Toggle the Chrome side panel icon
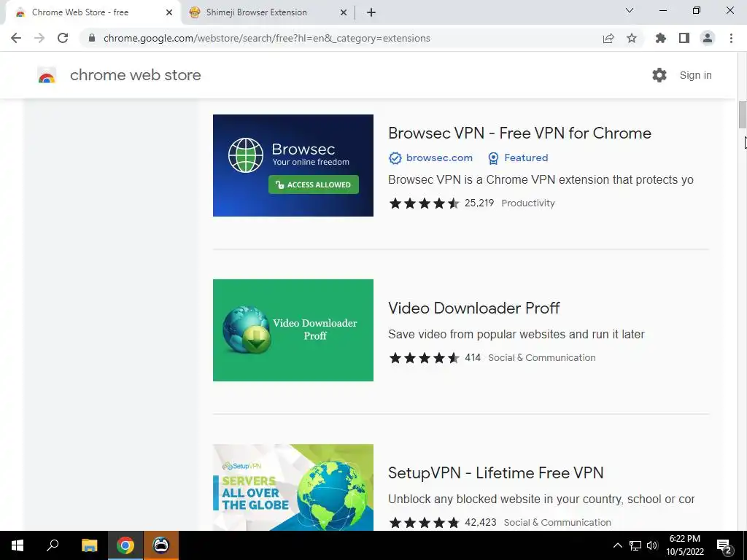 (684, 38)
